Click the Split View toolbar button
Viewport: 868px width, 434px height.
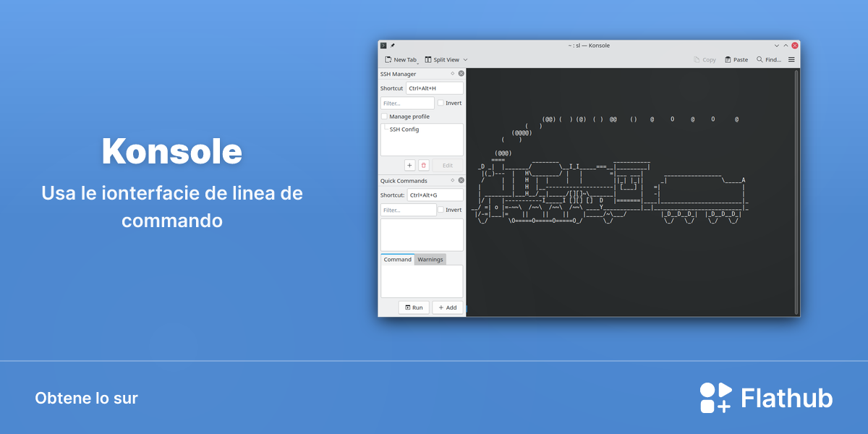coord(441,60)
